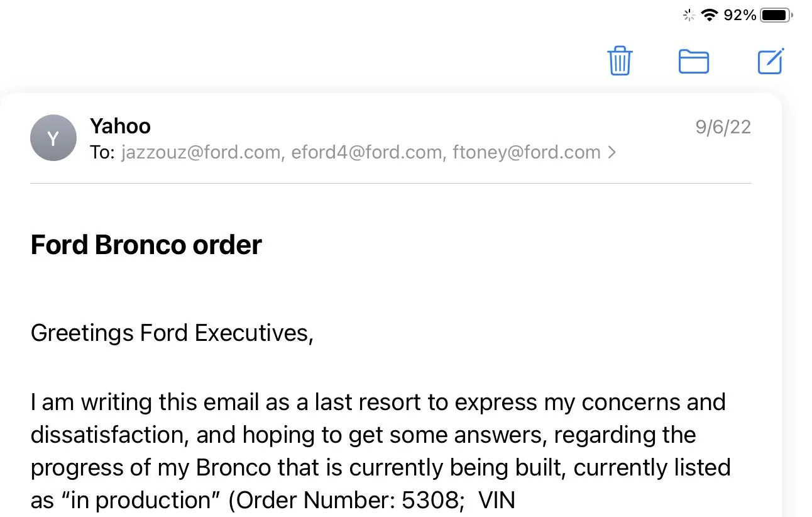
Task: Tap the 92% battery percentage
Action: [x=740, y=15]
